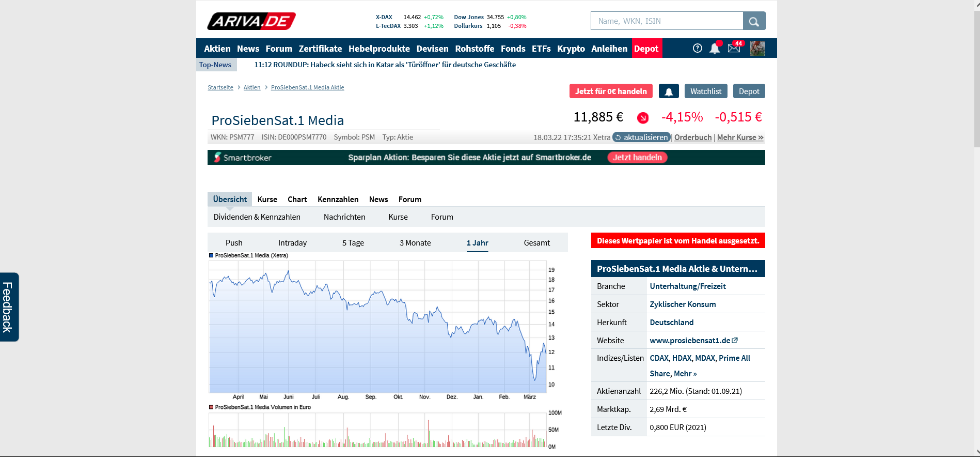Open the MDAX index link
The height and width of the screenshot is (459, 980).
click(x=705, y=358)
